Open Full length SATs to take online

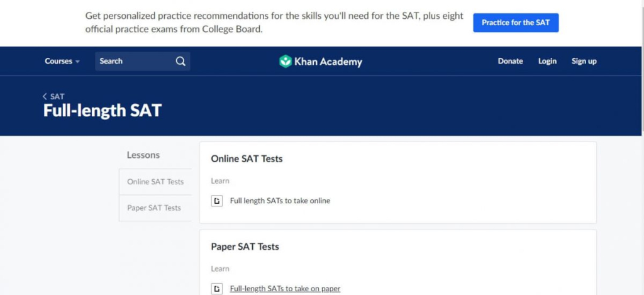click(280, 201)
